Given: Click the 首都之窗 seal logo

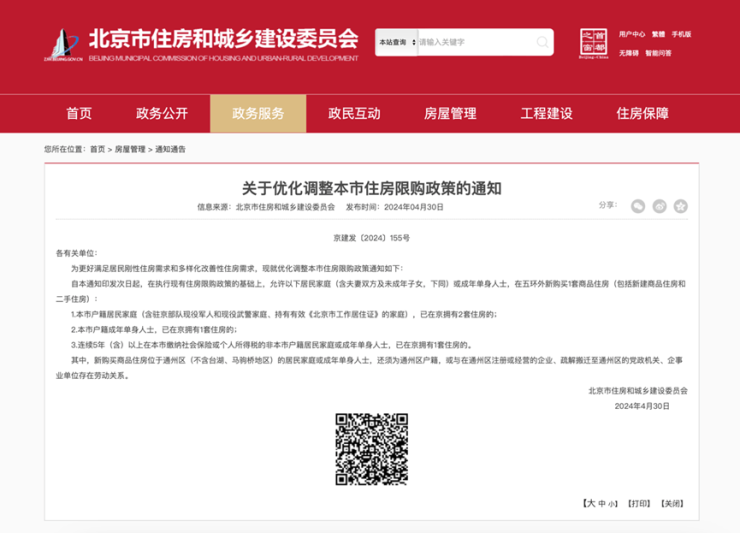Looking at the screenshot, I should pyautogui.click(x=594, y=43).
